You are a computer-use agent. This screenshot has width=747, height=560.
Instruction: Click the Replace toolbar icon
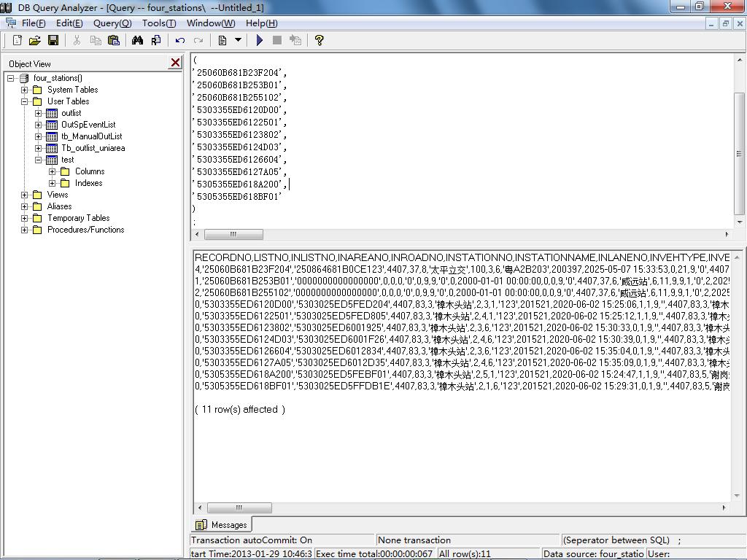click(x=156, y=41)
